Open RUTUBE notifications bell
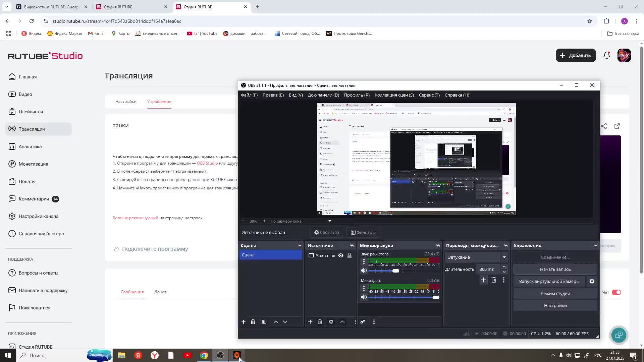This screenshot has height=362, width=644. [607, 55]
